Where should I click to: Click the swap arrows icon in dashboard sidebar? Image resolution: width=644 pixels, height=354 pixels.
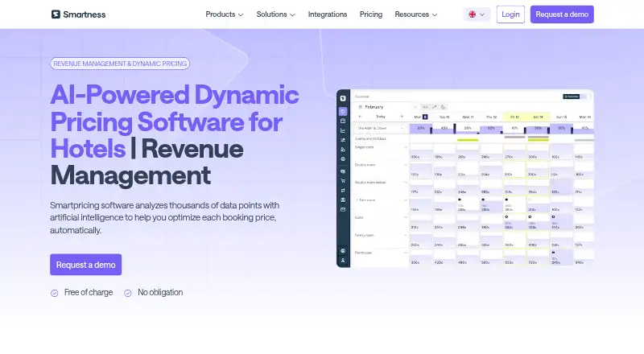pos(343,191)
